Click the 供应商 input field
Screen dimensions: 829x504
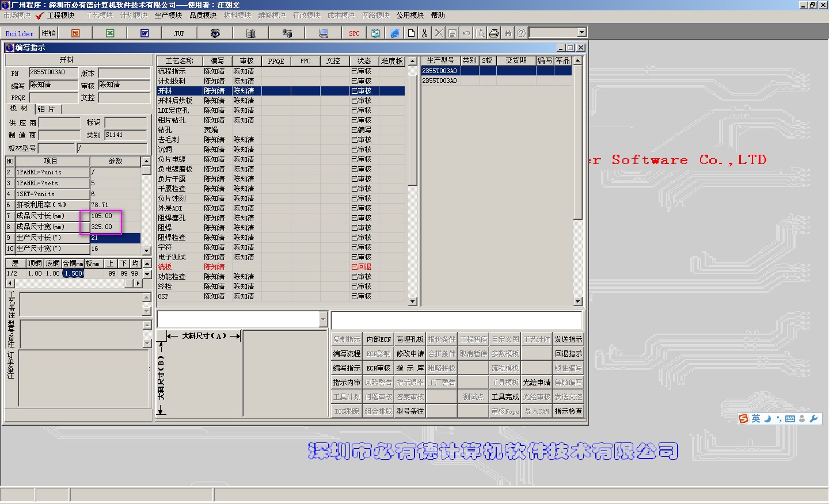pyautogui.click(x=60, y=123)
